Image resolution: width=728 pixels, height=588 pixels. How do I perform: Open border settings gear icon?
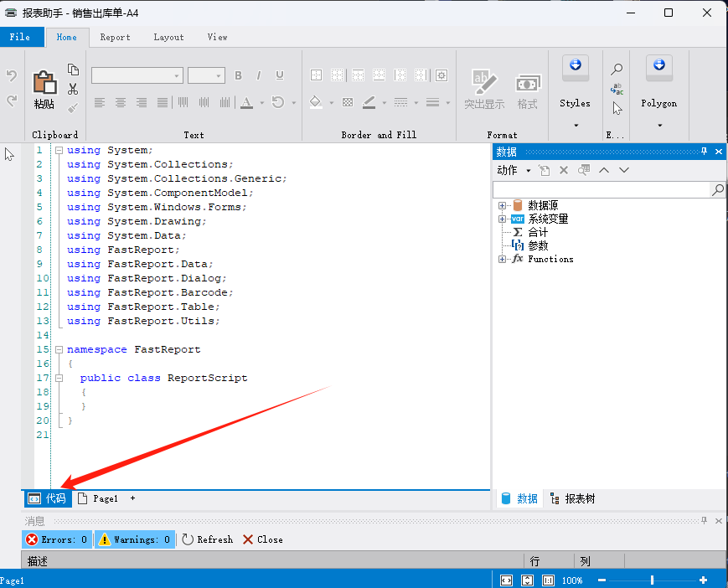click(441, 75)
